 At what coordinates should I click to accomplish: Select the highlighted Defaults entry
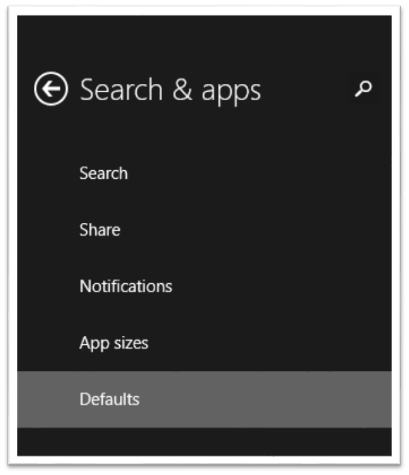[204, 399]
